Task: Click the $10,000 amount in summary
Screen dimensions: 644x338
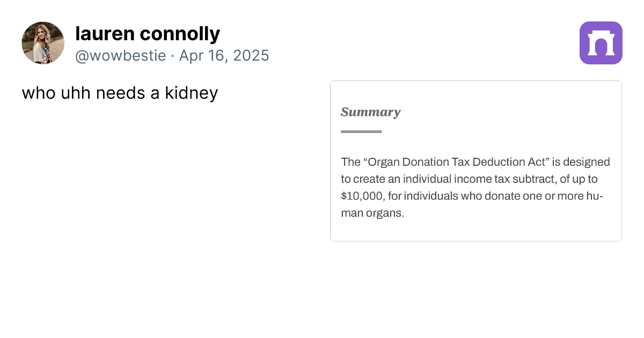Action: (362, 196)
